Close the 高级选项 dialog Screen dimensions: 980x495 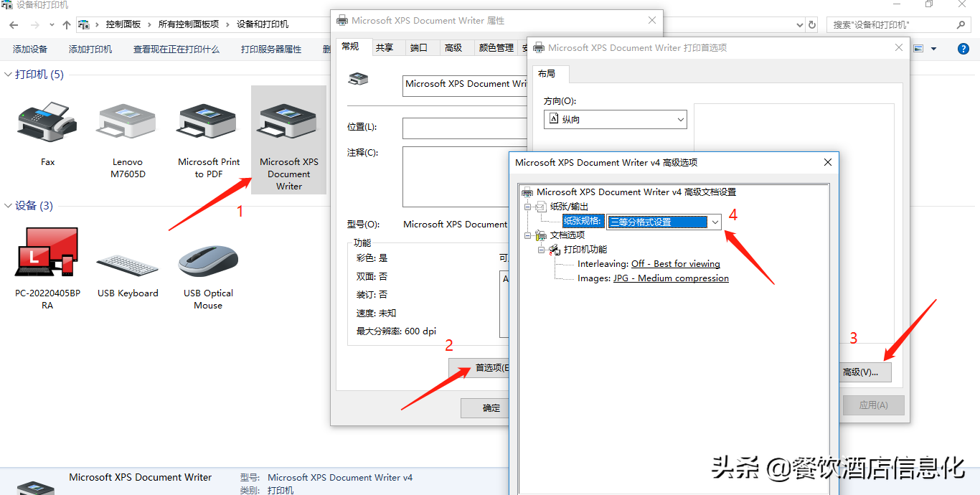tap(827, 162)
